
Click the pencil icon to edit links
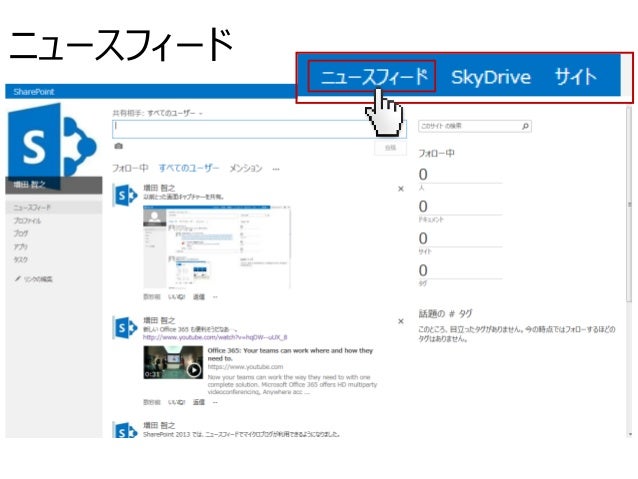click(x=17, y=279)
